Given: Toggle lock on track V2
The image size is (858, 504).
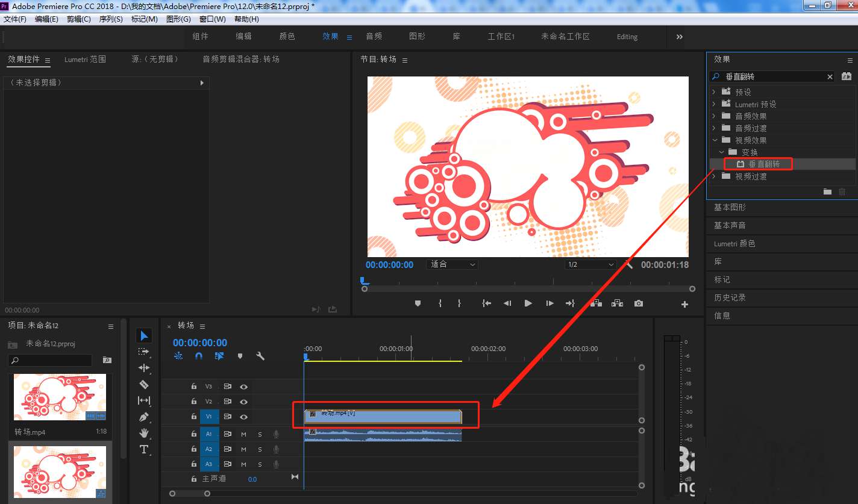Looking at the screenshot, I should (194, 402).
